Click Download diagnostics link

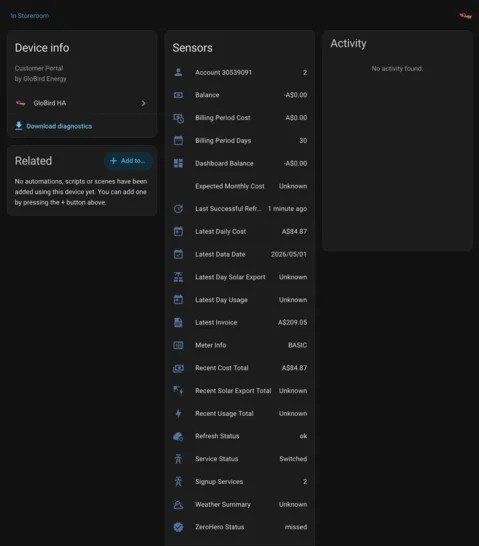(59, 126)
